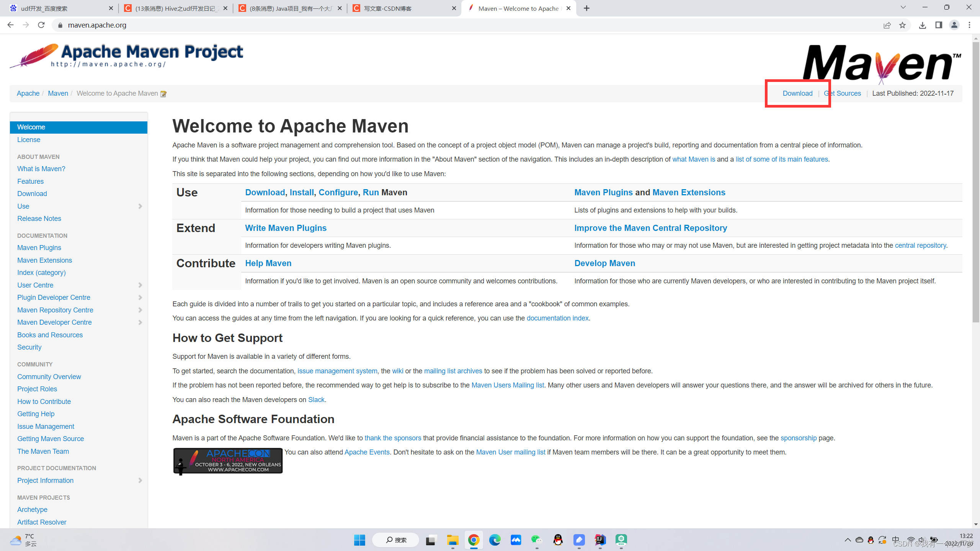Expand the Use sidebar submenu arrow
This screenshot has width=980, height=551.
[x=140, y=206]
